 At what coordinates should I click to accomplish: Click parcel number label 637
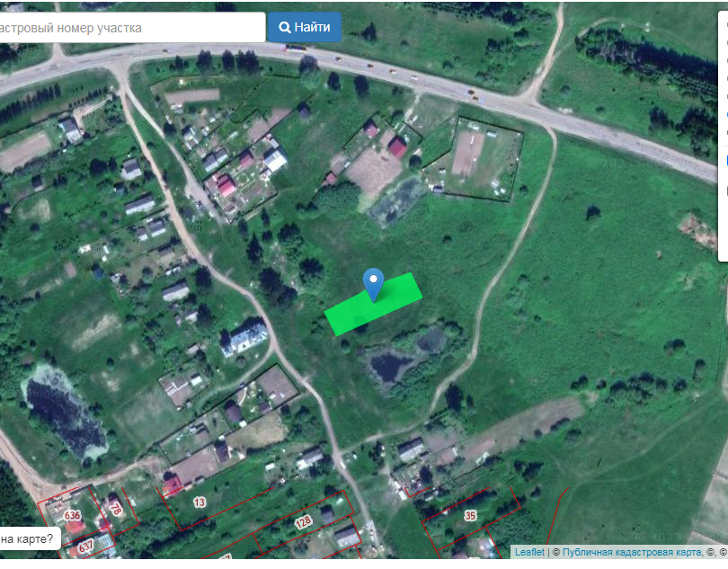[85, 547]
